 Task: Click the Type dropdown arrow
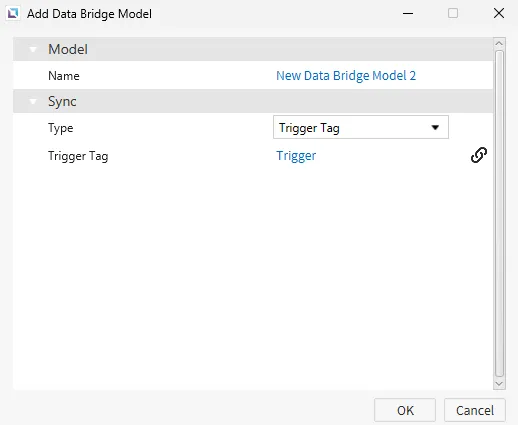[x=435, y=127]
